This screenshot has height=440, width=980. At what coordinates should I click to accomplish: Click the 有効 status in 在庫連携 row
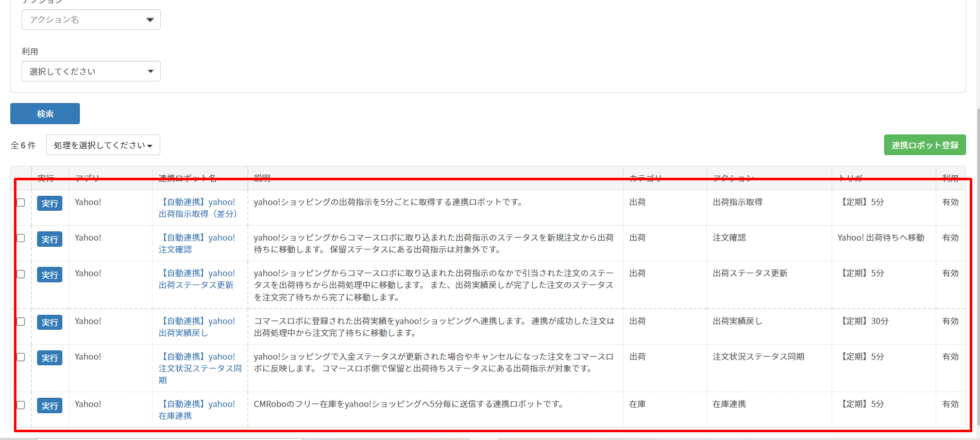tap(950, 404)
